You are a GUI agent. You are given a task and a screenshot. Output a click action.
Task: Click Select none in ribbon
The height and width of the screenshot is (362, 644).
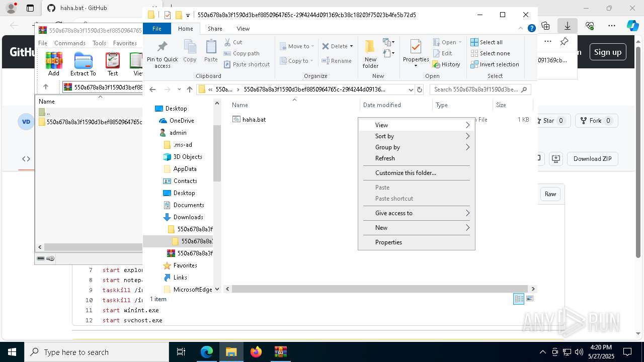tap(490, 53)
